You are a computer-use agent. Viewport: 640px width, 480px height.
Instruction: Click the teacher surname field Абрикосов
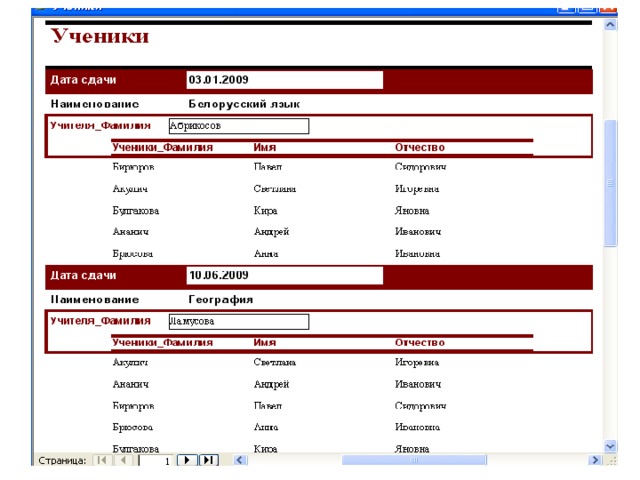click(239, 126)
